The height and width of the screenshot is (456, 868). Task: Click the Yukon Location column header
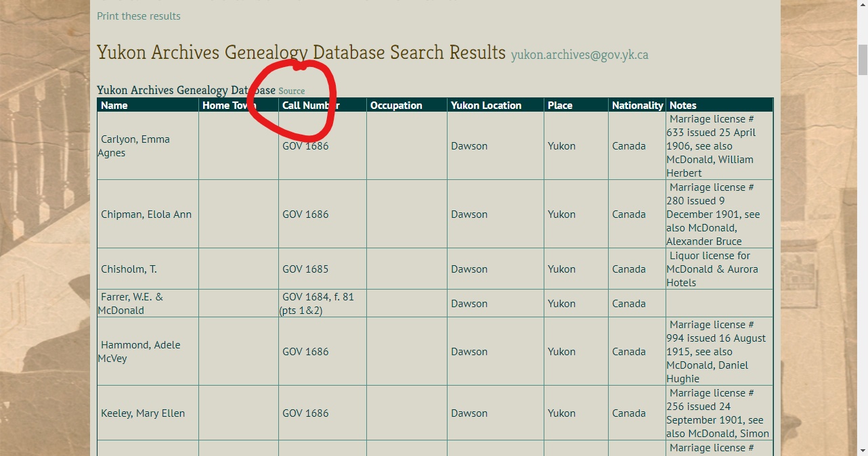pyautogui.click(x=486, y=106)
